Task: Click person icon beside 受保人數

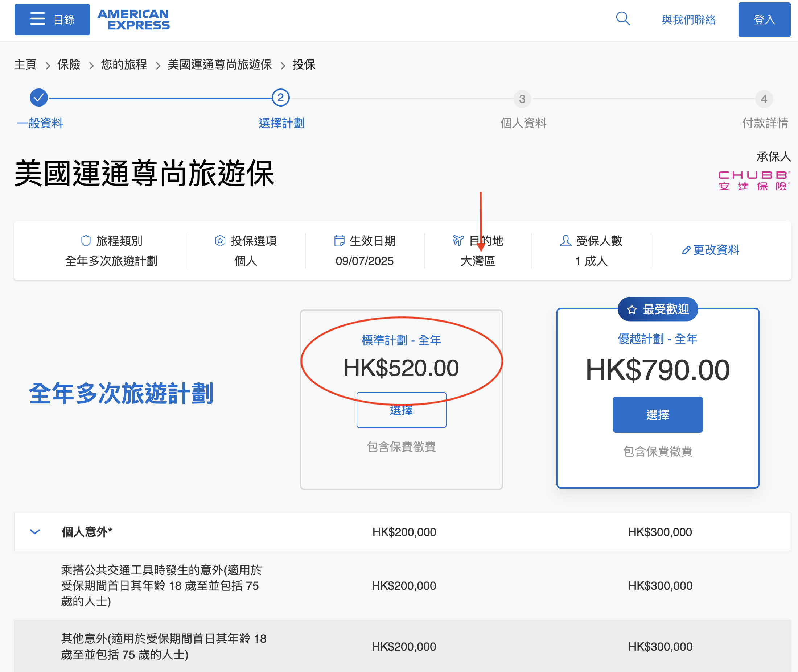Action: 565,241
